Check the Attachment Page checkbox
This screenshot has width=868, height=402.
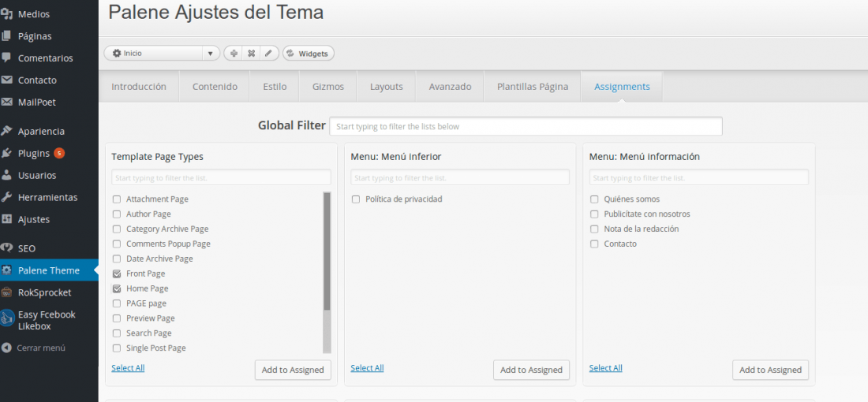[117, 199]
